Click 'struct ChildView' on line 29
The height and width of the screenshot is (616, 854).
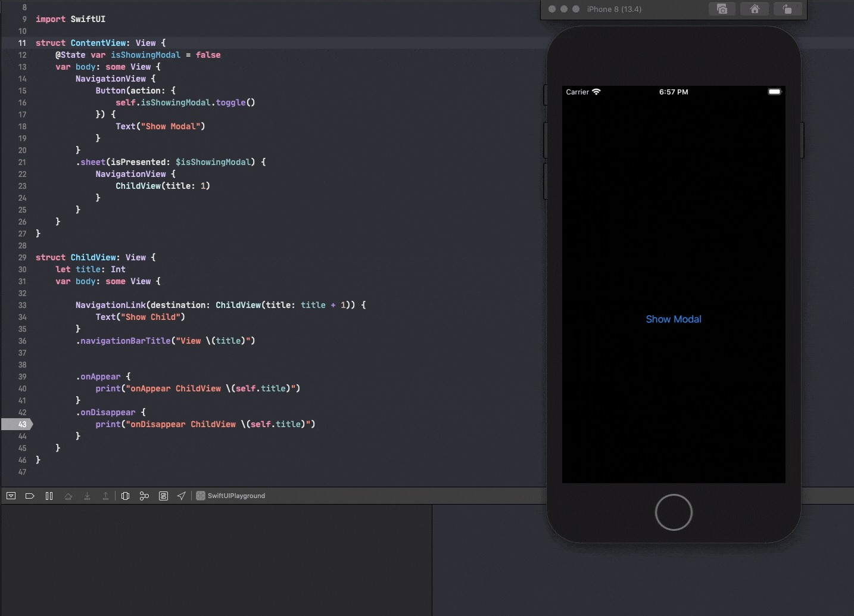click(76, 257)
